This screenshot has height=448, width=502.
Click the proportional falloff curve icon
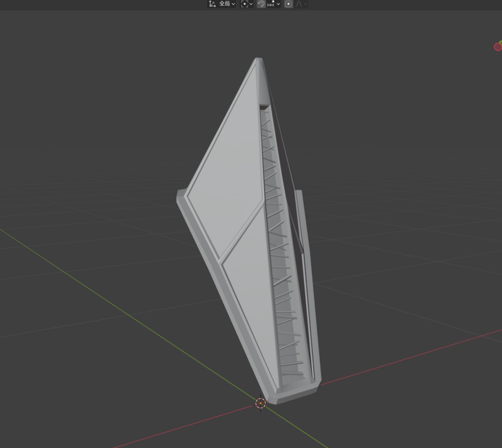(299, 4)
